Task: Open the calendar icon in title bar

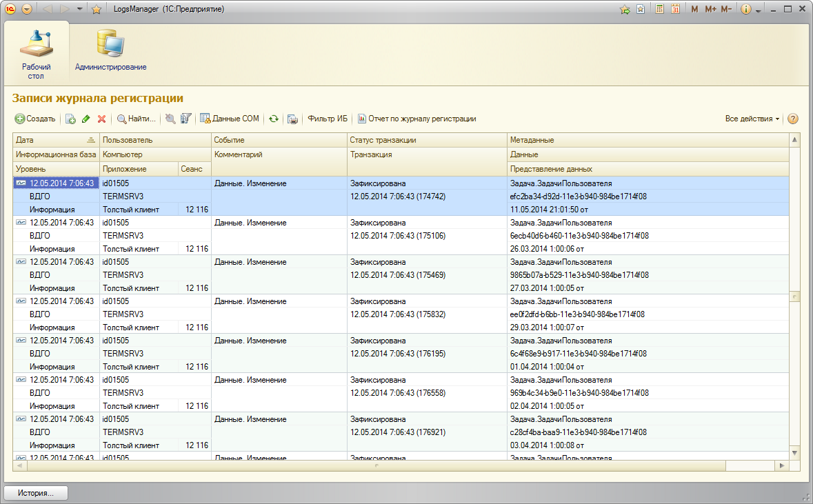Action: click(x=675, y=10)
